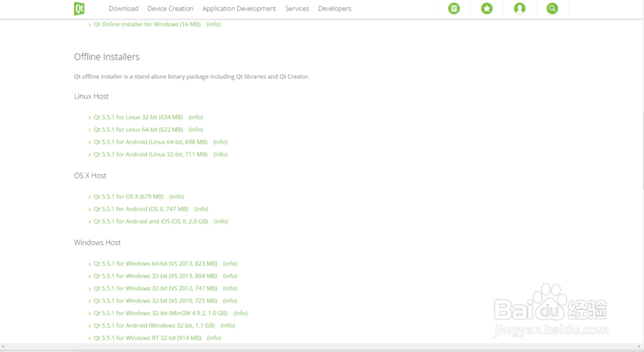The image size is (644, 352).
Task: Open the Developers menu
Action: point(334,8)
